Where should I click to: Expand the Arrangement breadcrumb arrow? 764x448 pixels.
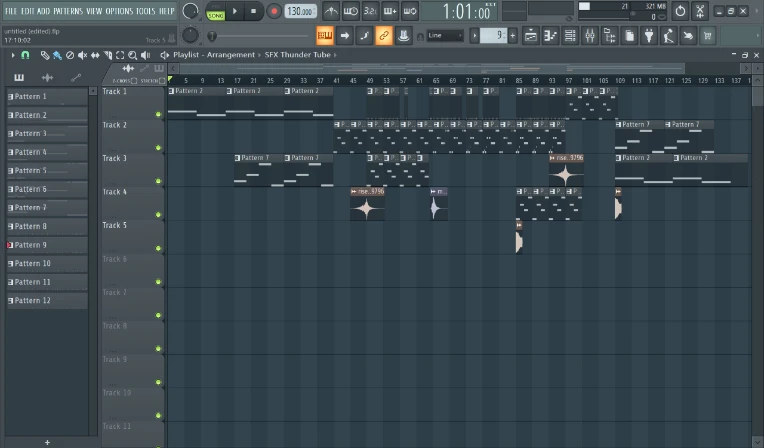click(259, 55)
